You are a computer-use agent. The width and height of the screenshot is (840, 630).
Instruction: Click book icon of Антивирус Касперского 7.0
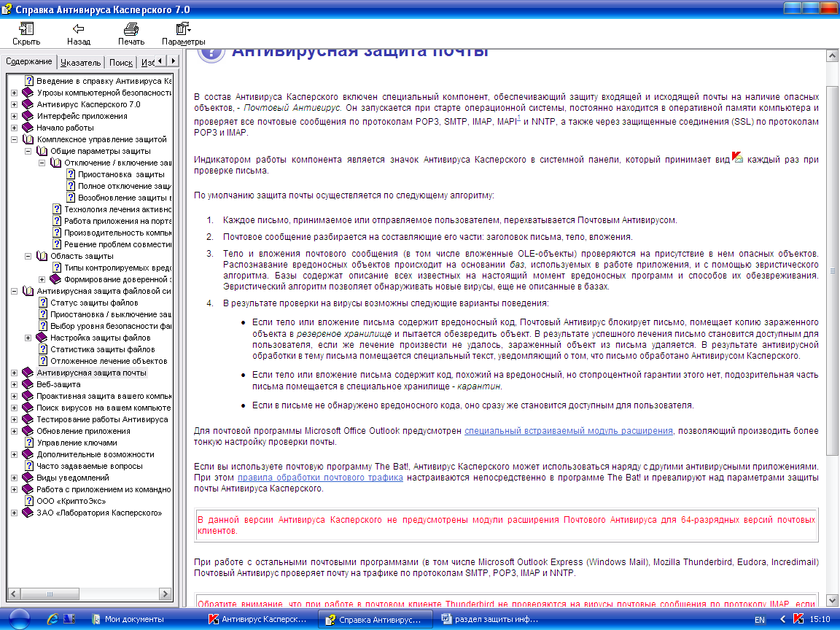[28, 104]
